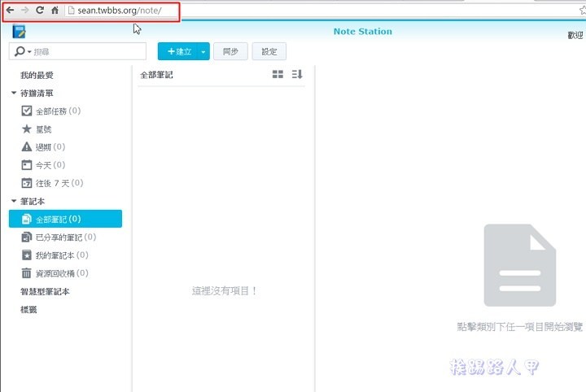Select 智慧型筆記本 in sidebar
The width and height of the screenshot is (586, 392).
tap(45, 291)
